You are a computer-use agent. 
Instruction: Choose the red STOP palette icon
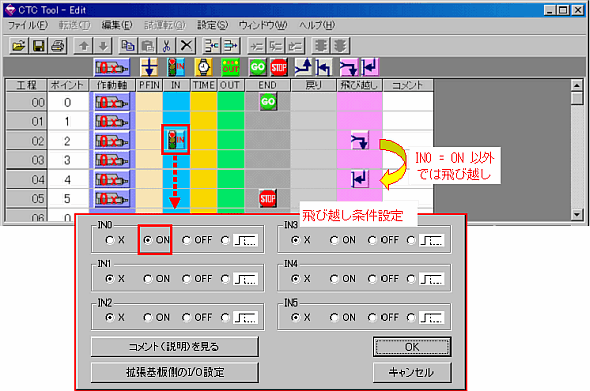pyautogui.click(x=278, y=67)
